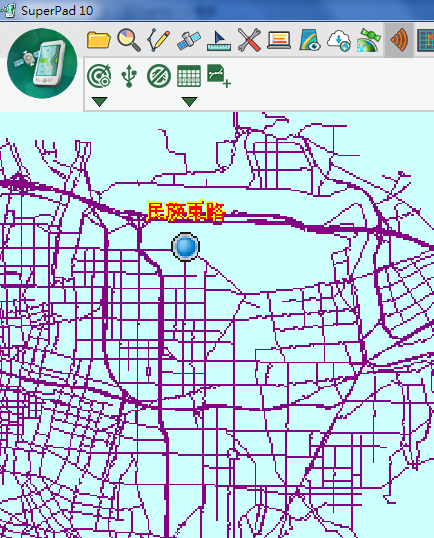Click the green USB connection icon
The width and height of the screenshot is (434, 538).
pos(129,75)
